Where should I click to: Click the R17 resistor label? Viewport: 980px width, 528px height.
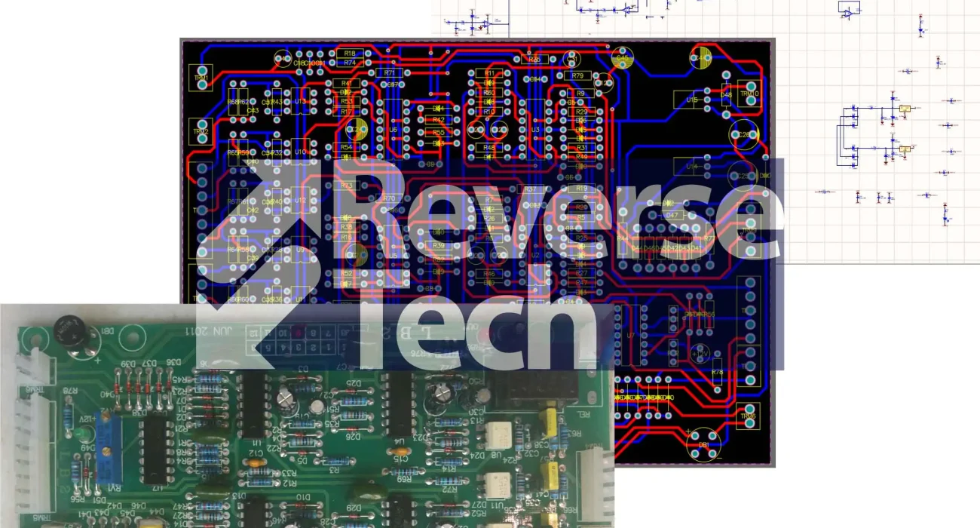click(x=347, y=112)
